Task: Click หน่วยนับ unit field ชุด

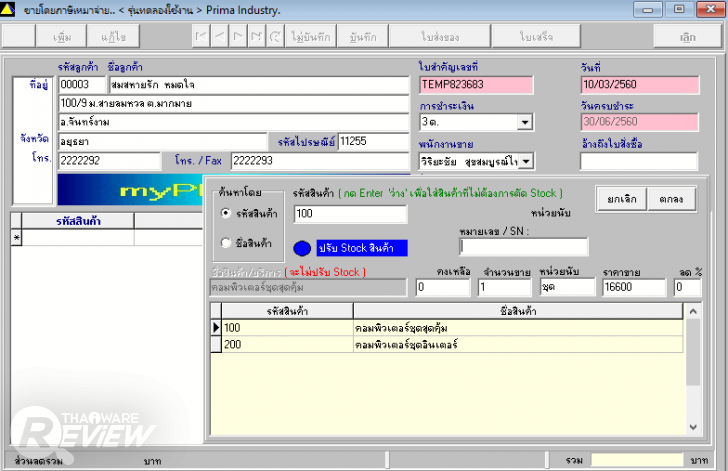Action: 567,287
